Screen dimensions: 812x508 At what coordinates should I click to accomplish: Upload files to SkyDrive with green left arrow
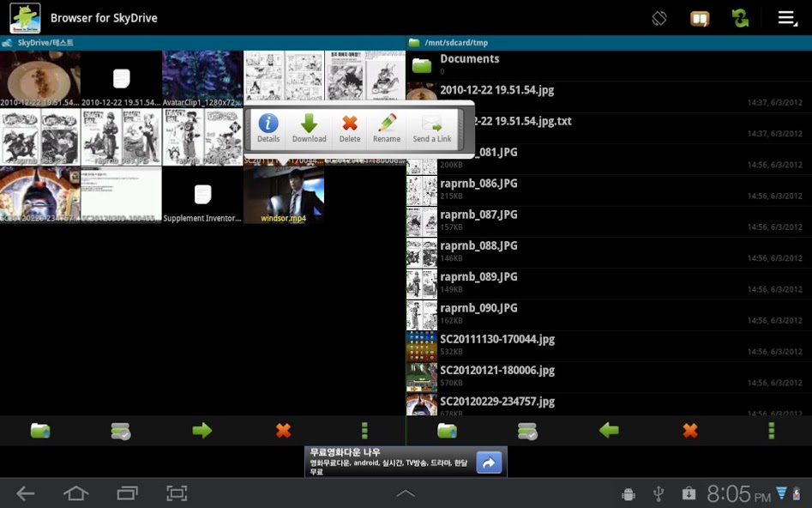pos(609,431)
